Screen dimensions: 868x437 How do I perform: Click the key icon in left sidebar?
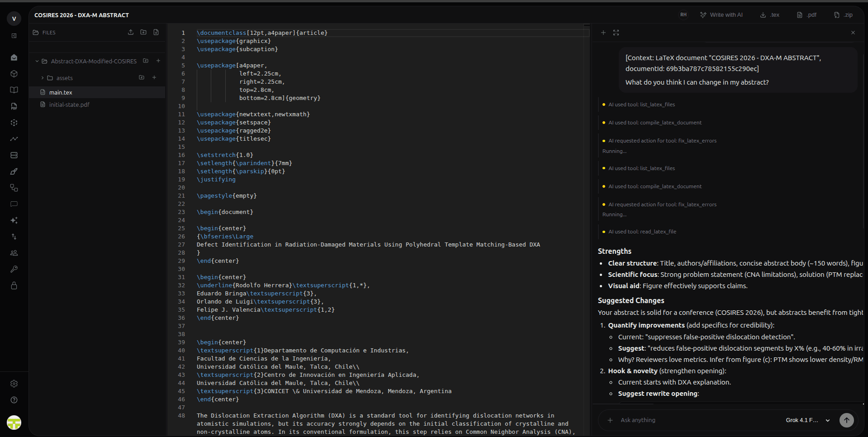(x=14, y=269)
